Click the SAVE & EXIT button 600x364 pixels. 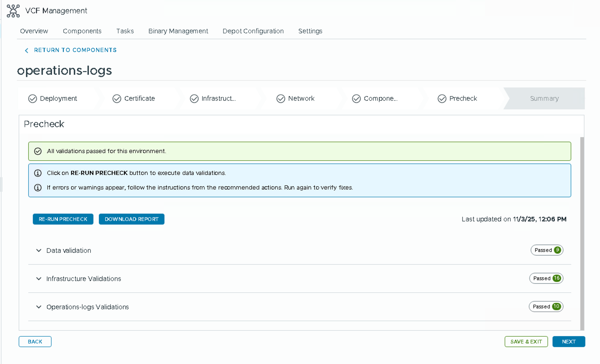(x=526, y=342)
